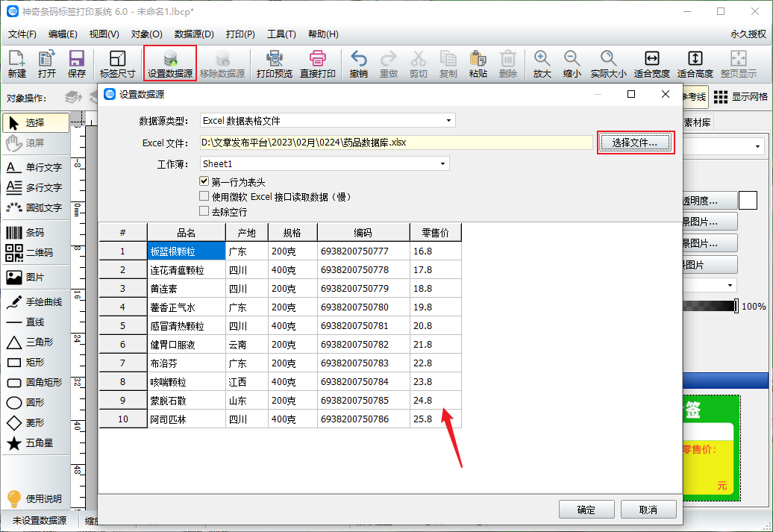773x532 pixels.
Task: Open 使用说明 help lightbulb
Action: click(34, 498)
